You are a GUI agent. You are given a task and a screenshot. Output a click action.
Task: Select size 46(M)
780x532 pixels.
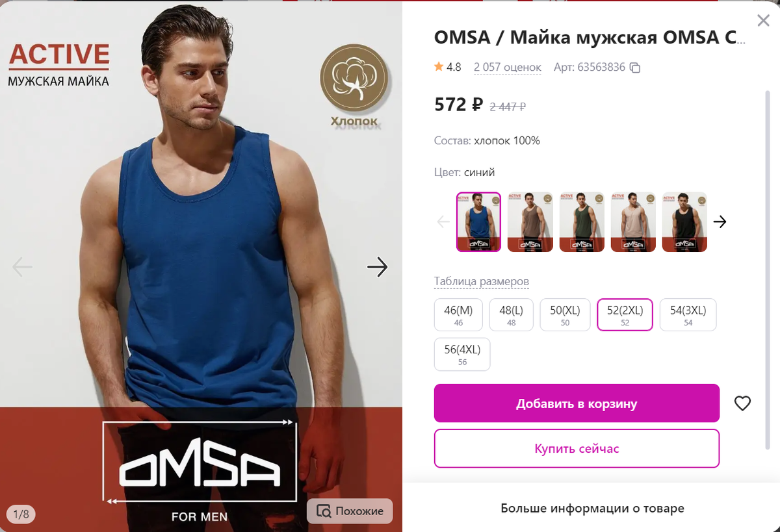459,315
